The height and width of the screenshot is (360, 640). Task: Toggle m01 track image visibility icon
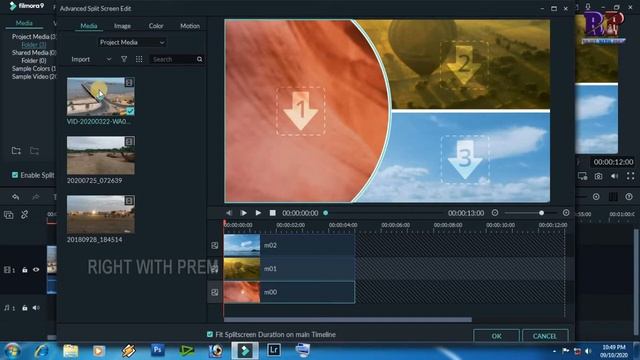215,269
